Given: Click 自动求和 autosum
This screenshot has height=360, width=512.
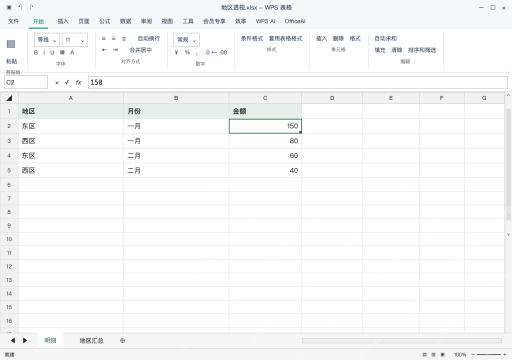Looking at the screenshot, I should 386,39.
